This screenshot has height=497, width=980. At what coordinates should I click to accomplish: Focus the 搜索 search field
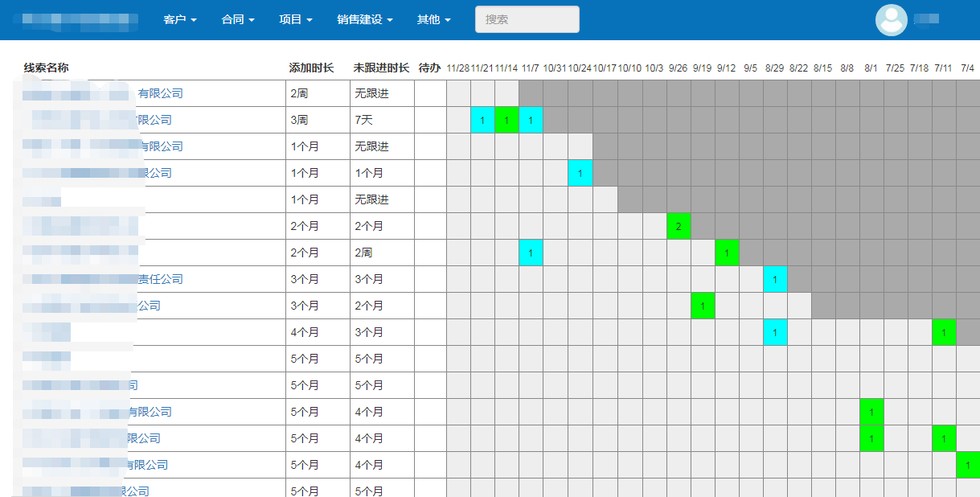click(527, 19)
